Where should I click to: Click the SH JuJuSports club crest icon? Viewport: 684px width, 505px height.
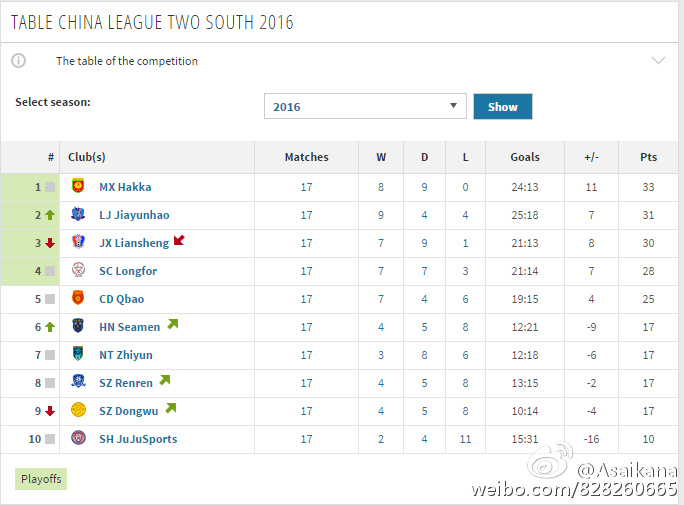78,438
